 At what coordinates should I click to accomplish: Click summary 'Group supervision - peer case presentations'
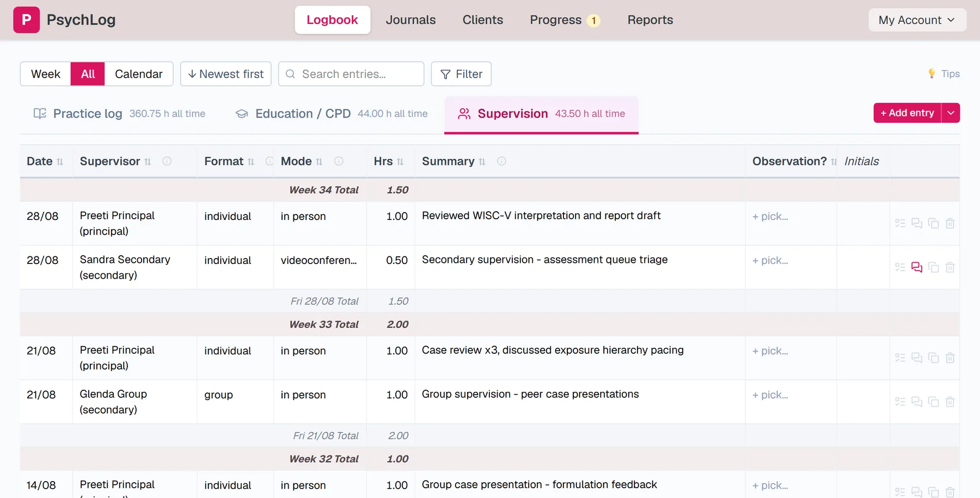(x=530, y=394)
